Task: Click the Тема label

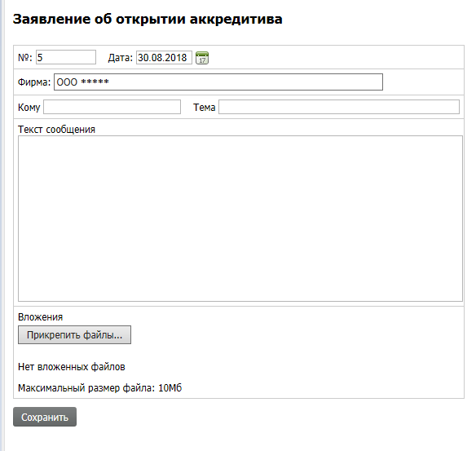Action: pyautogui.click(x=205, y=107)
